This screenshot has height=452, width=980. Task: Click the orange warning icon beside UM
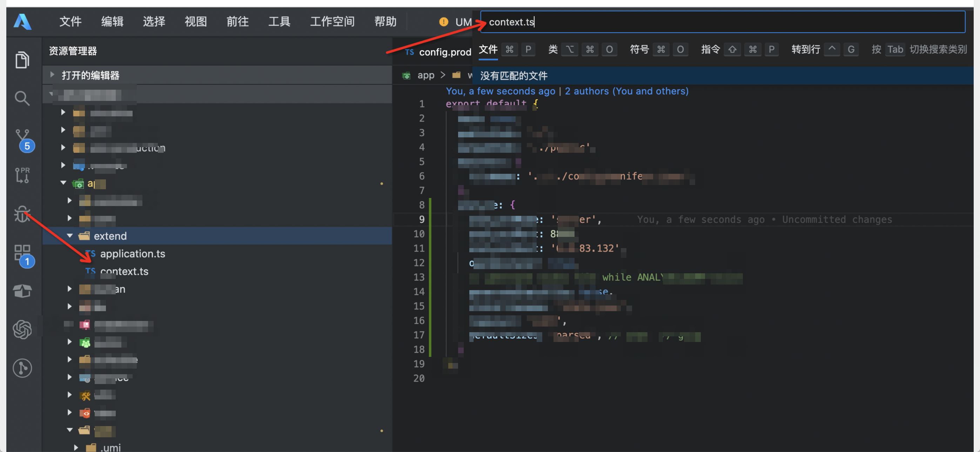[x=443, y=22]
